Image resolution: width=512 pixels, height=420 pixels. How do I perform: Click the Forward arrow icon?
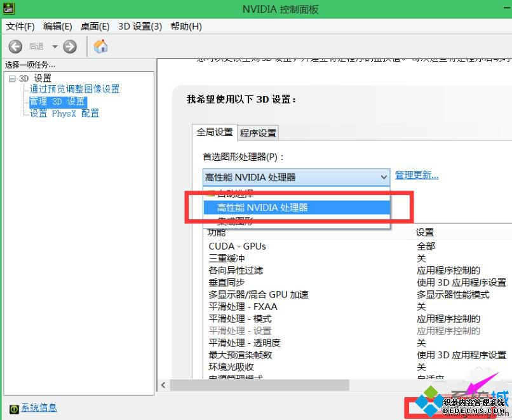(x=70, y=46)
